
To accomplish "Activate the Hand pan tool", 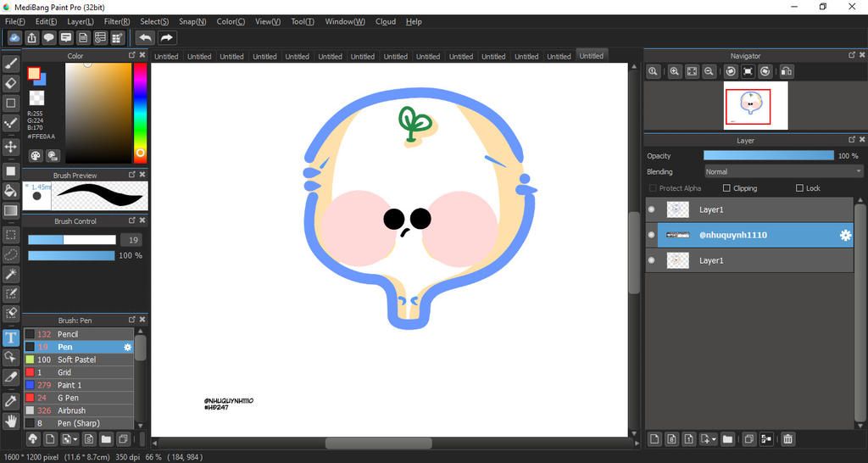I will 11,421.
